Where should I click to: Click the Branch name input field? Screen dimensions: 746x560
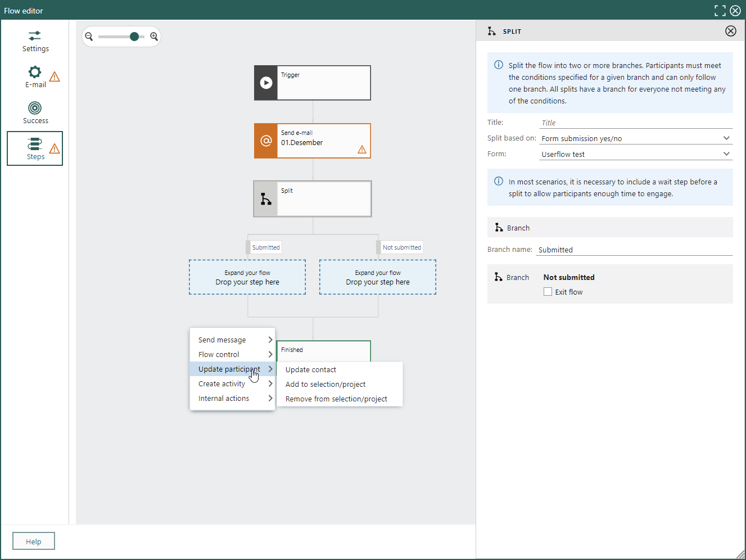(634, 250)
